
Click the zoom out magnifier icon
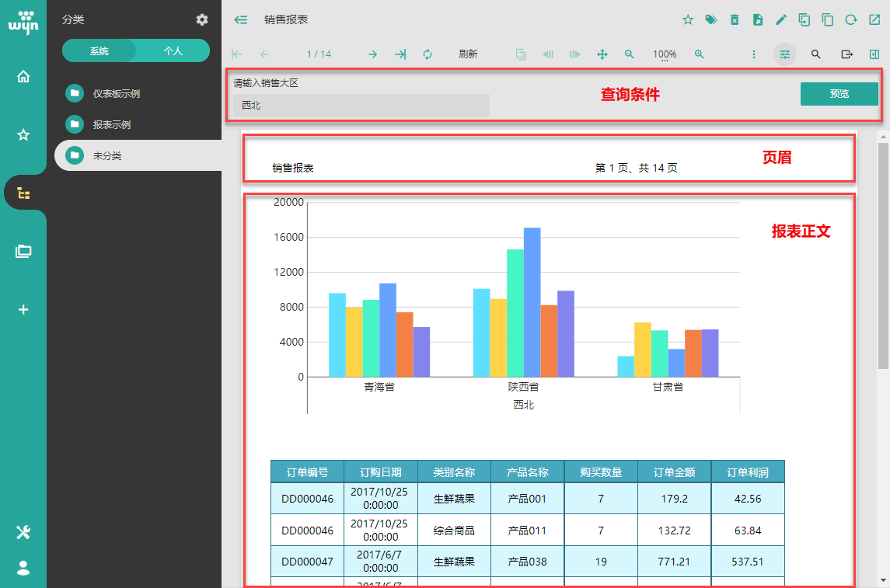click(x=630, y=54)
